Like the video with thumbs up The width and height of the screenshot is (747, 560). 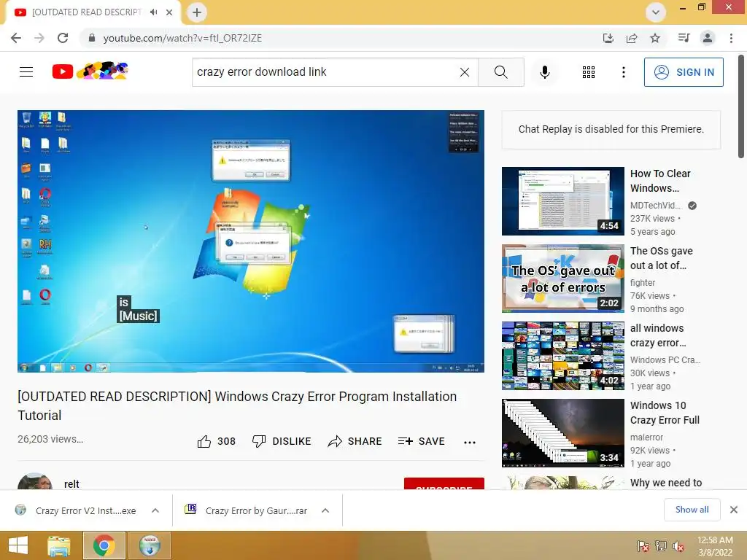216,441
